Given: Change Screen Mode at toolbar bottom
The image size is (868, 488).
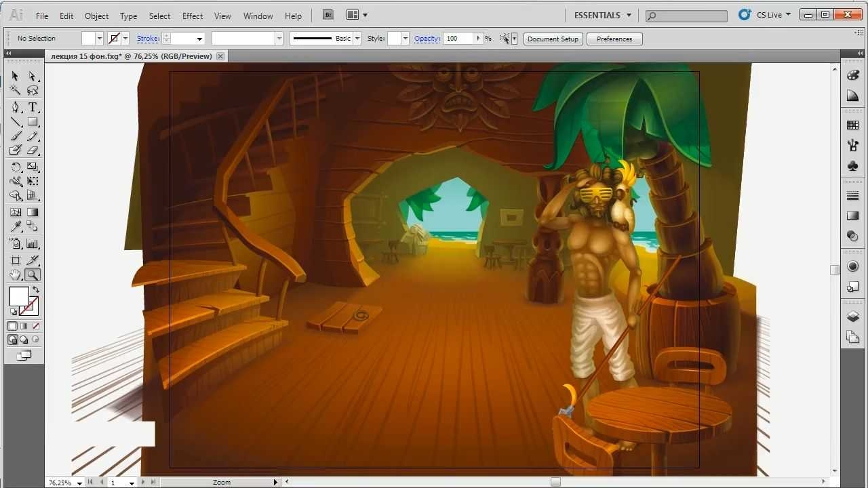Looking at the screenshot, I should 24,354.
